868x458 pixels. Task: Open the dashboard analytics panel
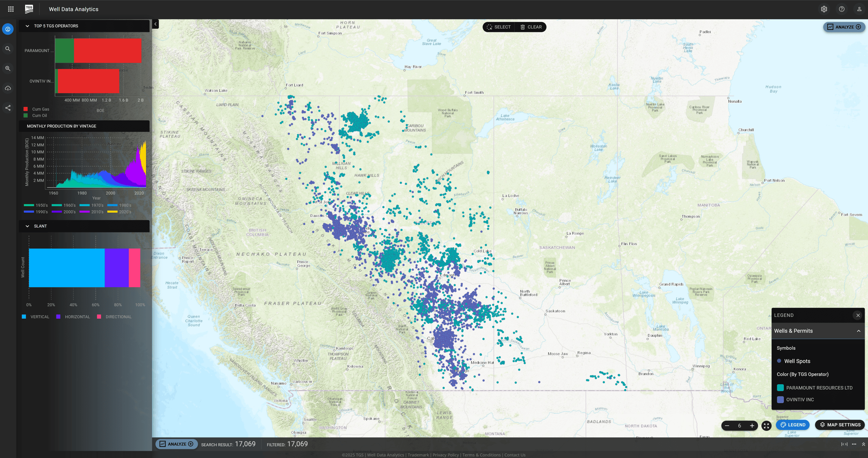8,29
